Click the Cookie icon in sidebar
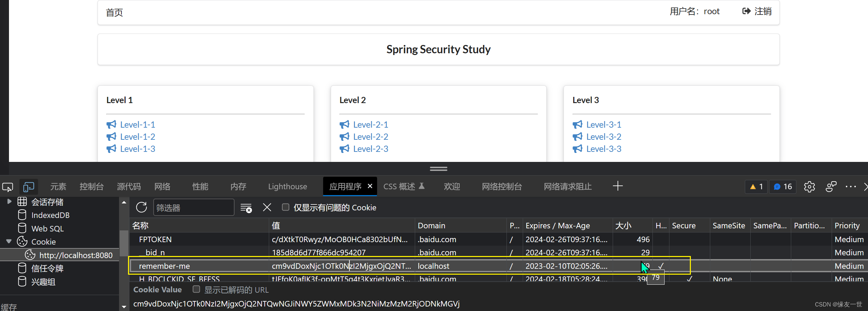This screenshot has height=311, width=868. [22, 241]
